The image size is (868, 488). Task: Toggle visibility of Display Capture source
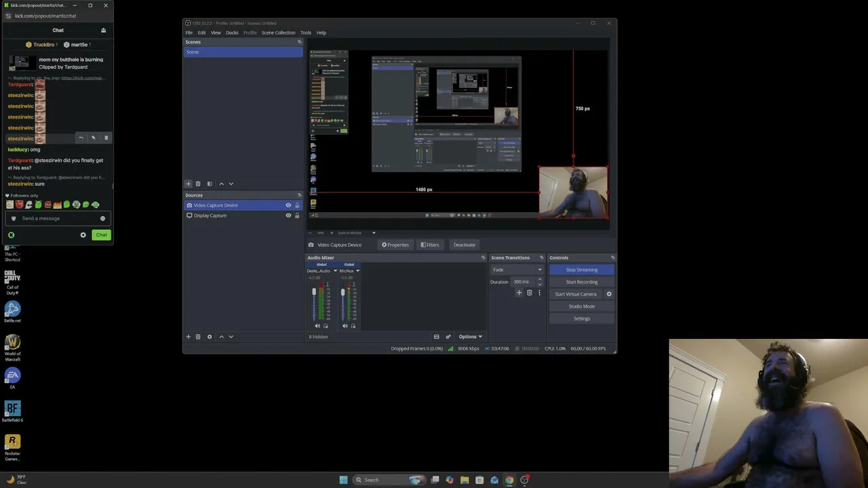pyautogui.click(x=288, y=216)
